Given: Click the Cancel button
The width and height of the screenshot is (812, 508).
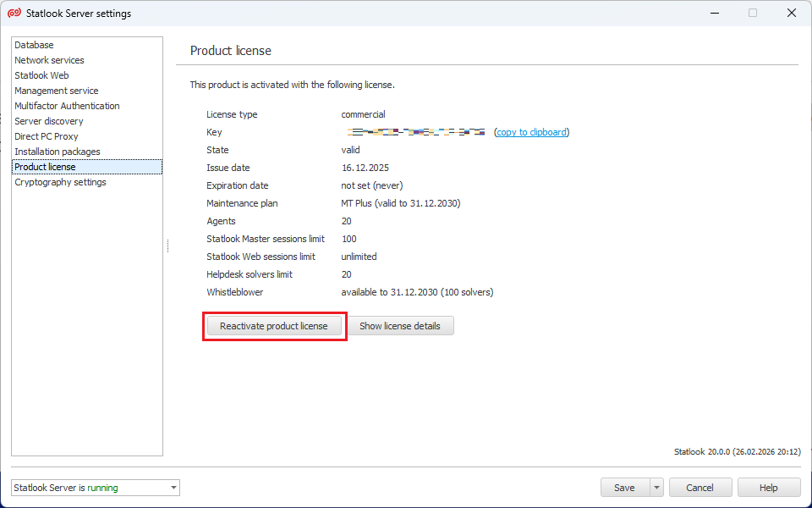Looking at the screenshot, I should click(x=700, y=488).
